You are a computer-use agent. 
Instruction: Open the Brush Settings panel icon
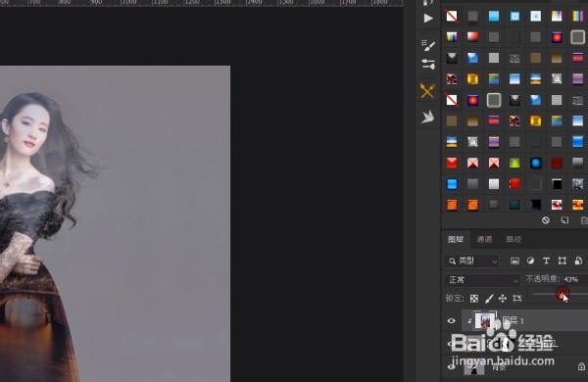point(428,45)
